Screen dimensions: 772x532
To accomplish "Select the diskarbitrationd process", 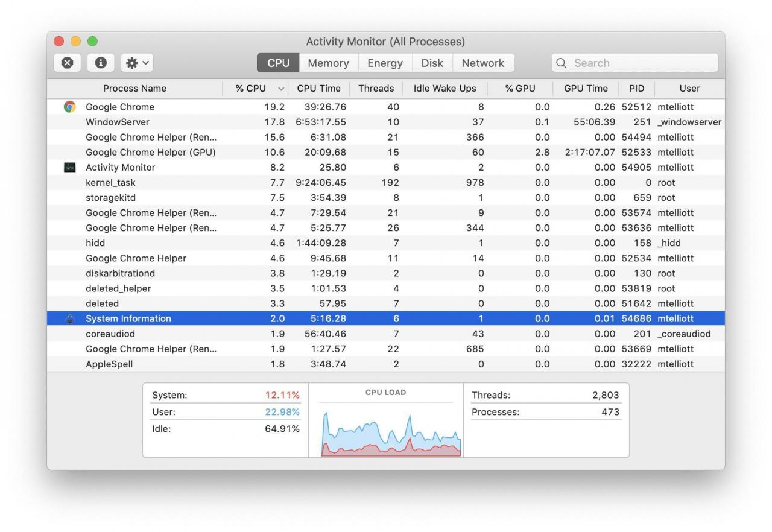I will coord(386,273).
